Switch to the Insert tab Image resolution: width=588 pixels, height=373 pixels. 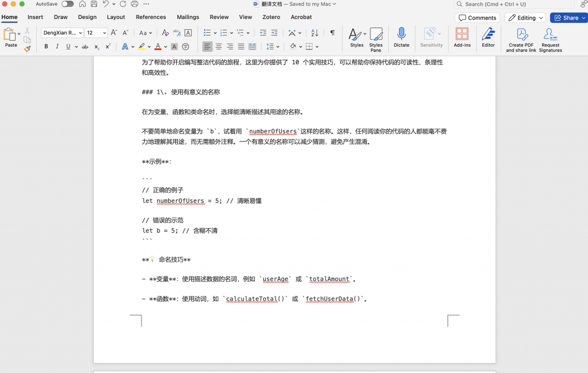pos(35,17)
